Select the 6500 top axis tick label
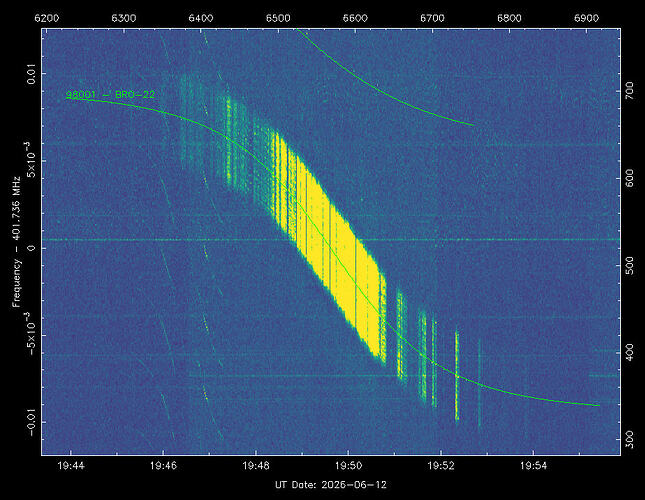Screen dimensions: 645x500 click(x=278, y=18)
